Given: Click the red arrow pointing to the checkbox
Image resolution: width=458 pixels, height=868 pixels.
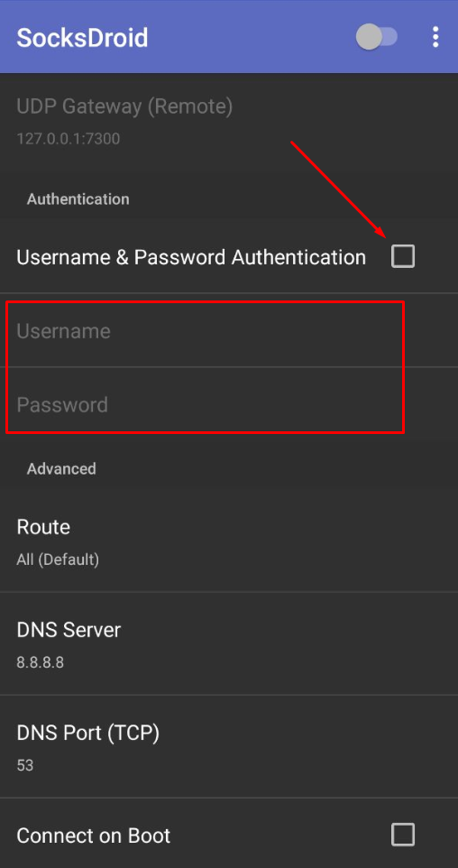Looking at the screenshot, I should click(x=338, y=189).
